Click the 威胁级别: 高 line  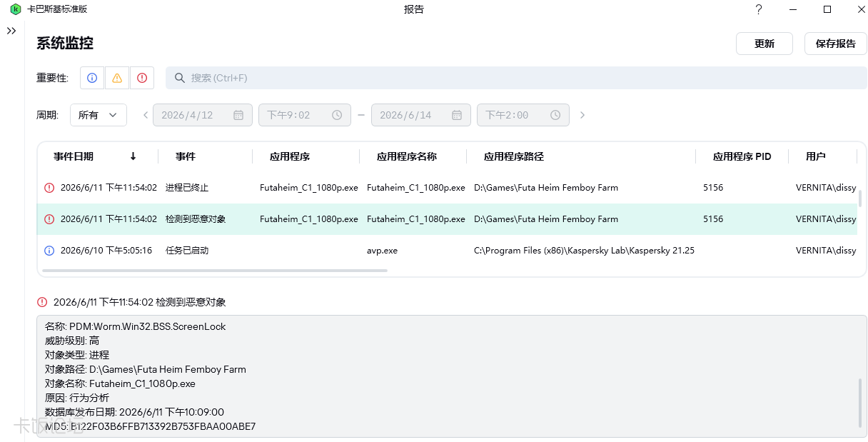coord(72,341)
